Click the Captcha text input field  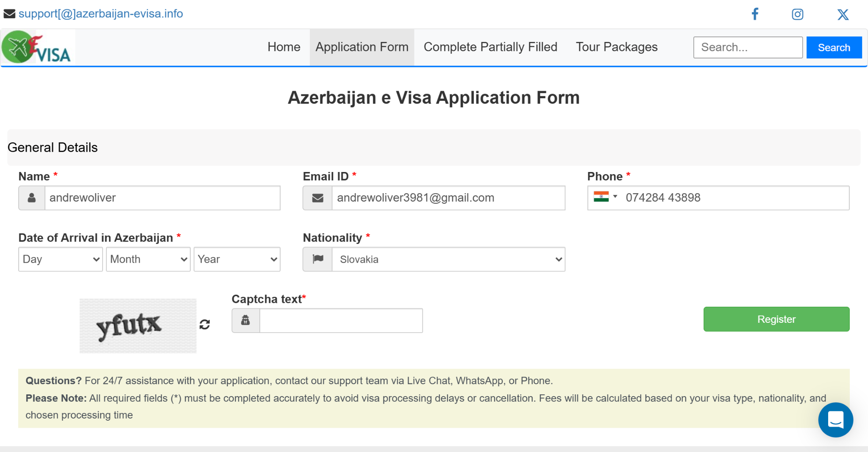pyautogui.click(x=341, y=321)
